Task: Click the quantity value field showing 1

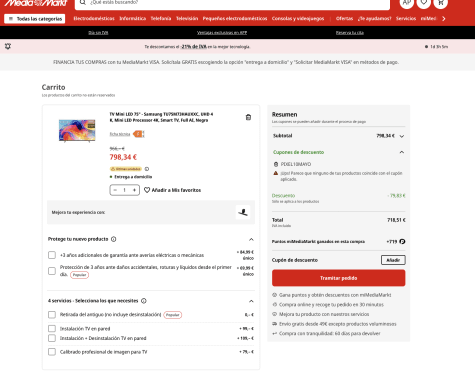Action: coord(125,190)
